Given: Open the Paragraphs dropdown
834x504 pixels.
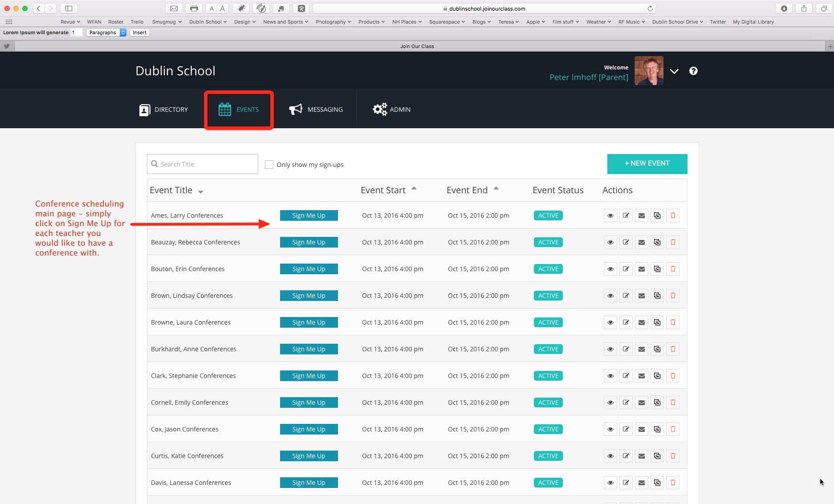Looking at the screenshot, I should 106,33.
